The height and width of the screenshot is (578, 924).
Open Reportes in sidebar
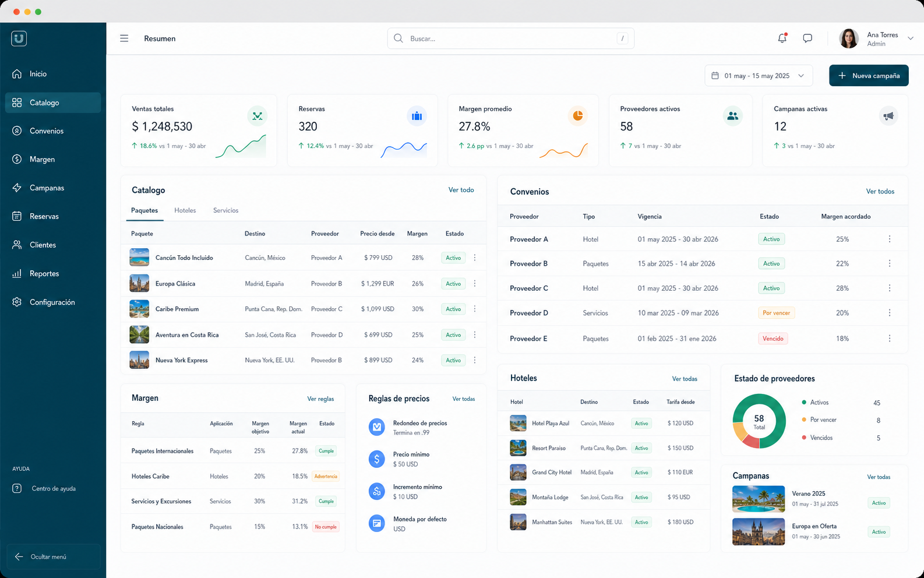point(52,273)
